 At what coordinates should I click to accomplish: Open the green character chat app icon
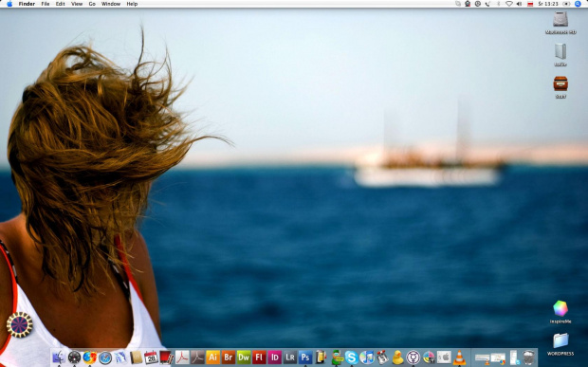[x=337, y=358]
